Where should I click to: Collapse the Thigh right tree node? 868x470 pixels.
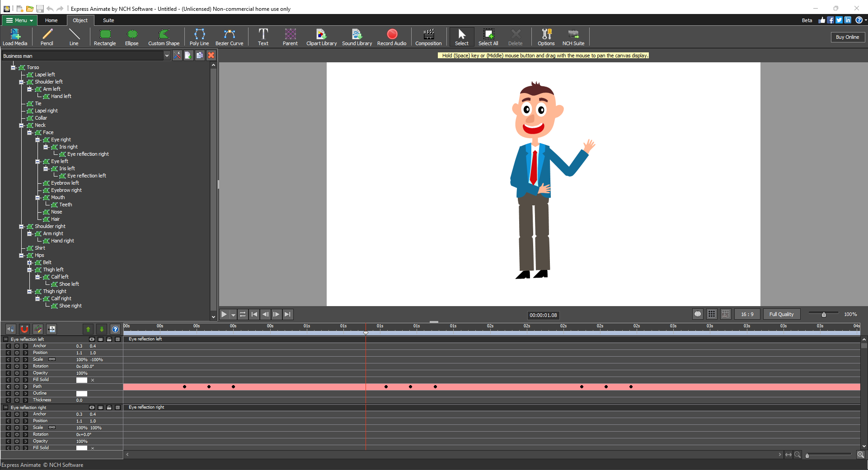coord(30,291)
